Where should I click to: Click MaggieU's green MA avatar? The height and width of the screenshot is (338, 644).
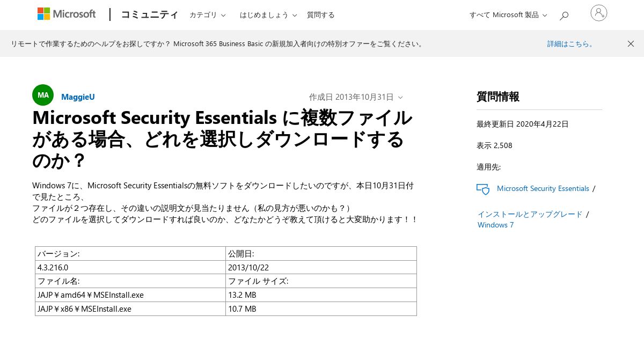tap(43, 95)
